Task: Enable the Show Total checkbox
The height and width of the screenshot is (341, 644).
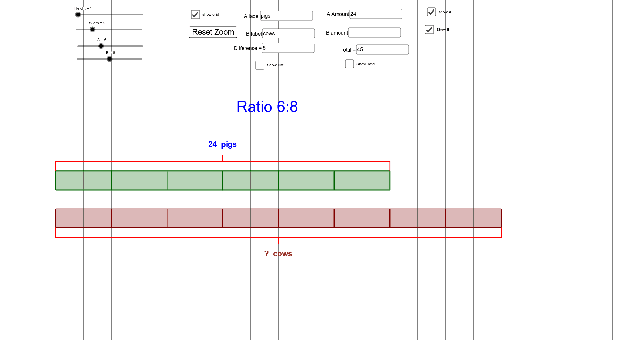Action: tap(349, 64)
